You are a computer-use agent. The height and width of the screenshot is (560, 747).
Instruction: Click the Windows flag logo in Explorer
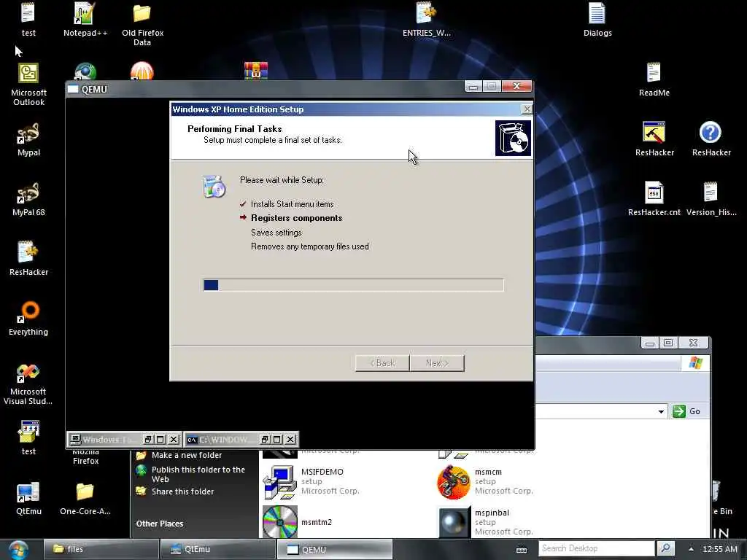pyautogui.click(x=695, y=363)
